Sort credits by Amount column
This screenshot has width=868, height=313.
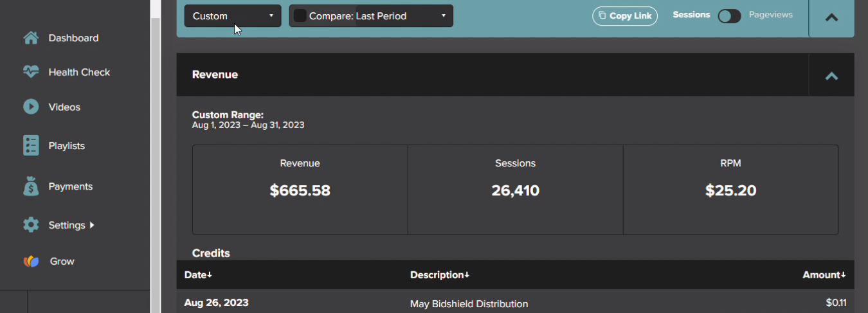pyautogui.click(x=824, y=274)
